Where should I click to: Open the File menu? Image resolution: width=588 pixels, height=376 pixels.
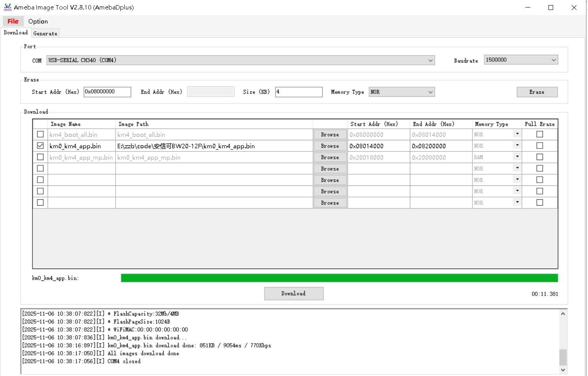(x=13, y=21)
